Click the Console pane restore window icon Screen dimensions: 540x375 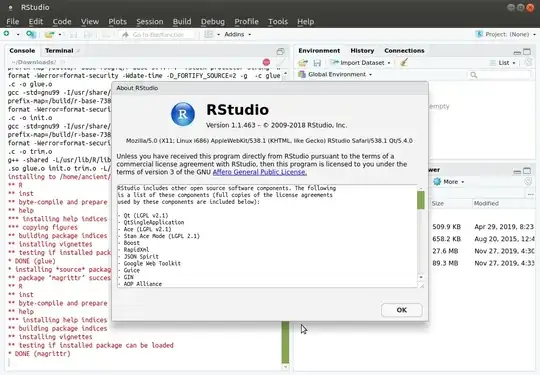[x=280, y=52]
